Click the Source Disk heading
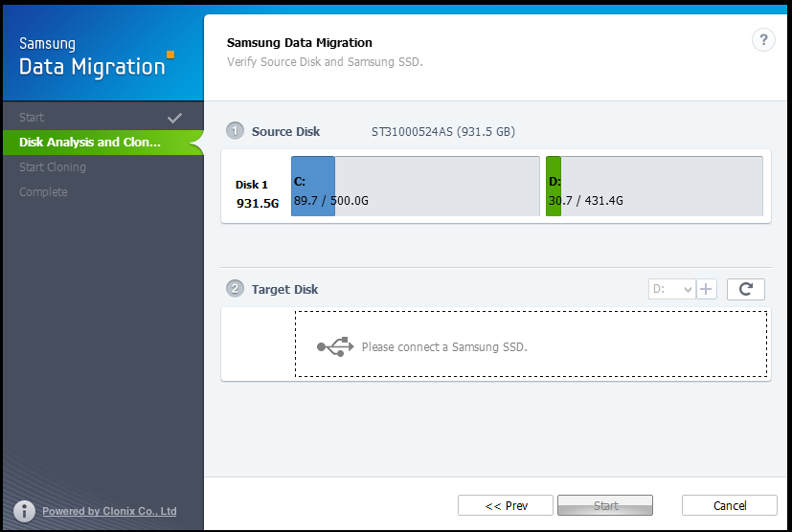Image resolution: width=792 pixels, height=532 pixels. [286, 132]
